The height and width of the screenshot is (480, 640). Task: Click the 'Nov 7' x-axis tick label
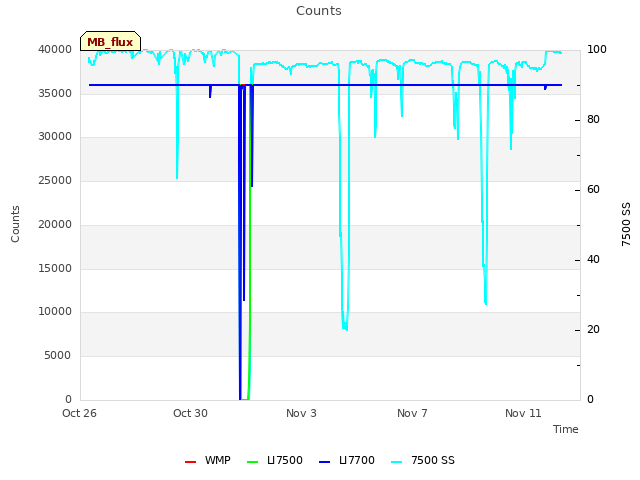(412, 413)
